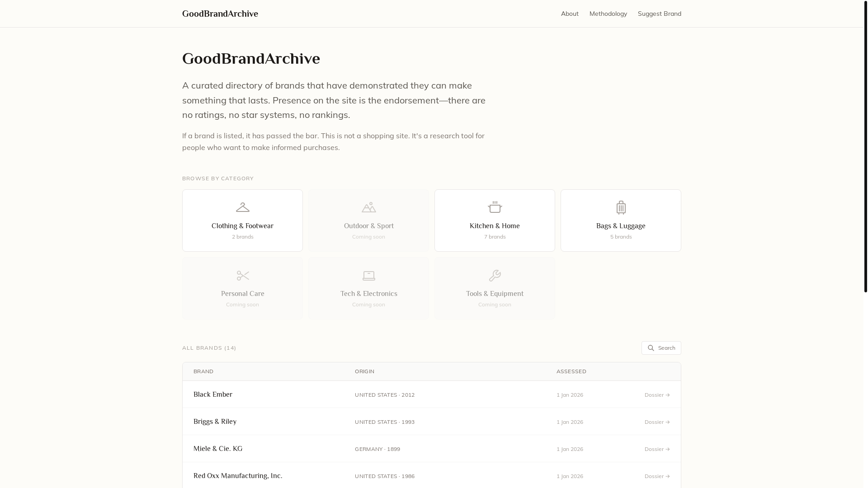The image size is (868, 488).
Task: Click the Tech & Electronics label
Action: tap(369, 294)
